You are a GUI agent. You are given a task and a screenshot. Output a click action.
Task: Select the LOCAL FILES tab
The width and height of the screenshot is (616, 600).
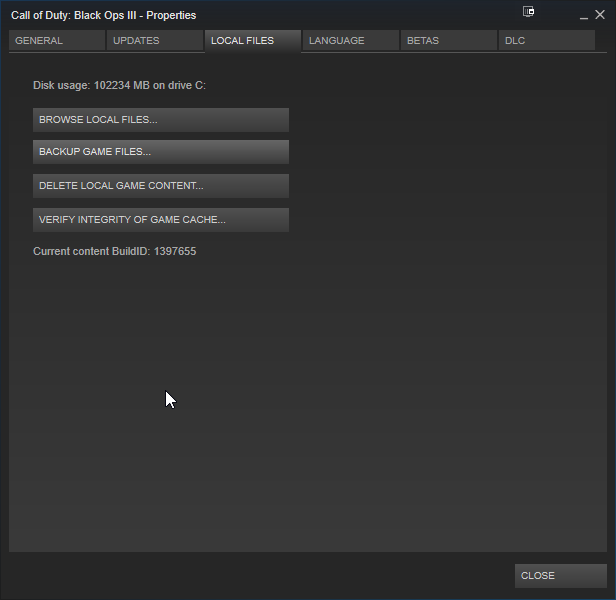click(252, 41)
